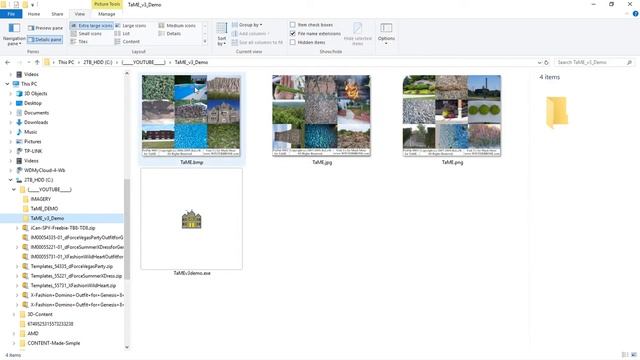Screen dimensions: 640x360
Task: Select Details layout
Action: click(x=170, y=33)
